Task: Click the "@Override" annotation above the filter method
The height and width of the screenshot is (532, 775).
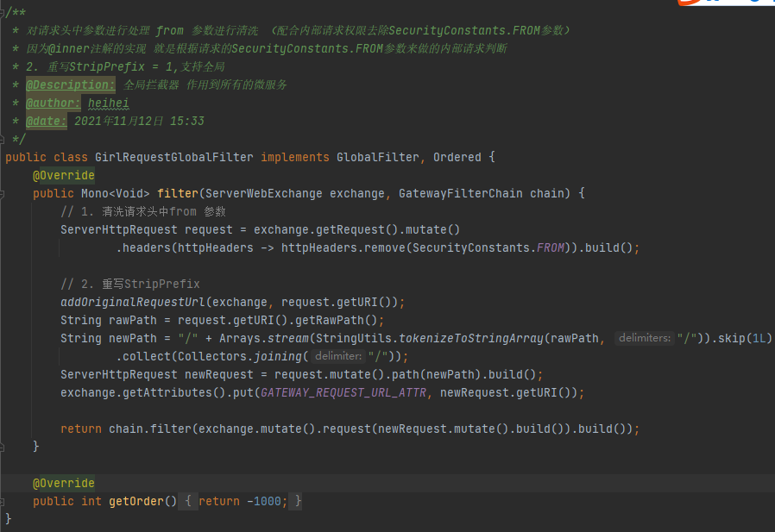Action: [64, 175]
